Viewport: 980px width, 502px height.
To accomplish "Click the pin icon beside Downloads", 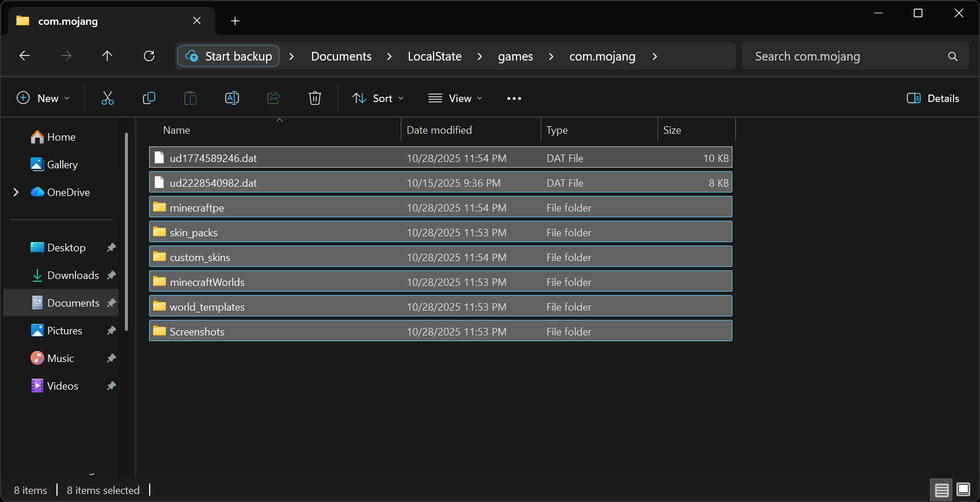I will point(111,275).
